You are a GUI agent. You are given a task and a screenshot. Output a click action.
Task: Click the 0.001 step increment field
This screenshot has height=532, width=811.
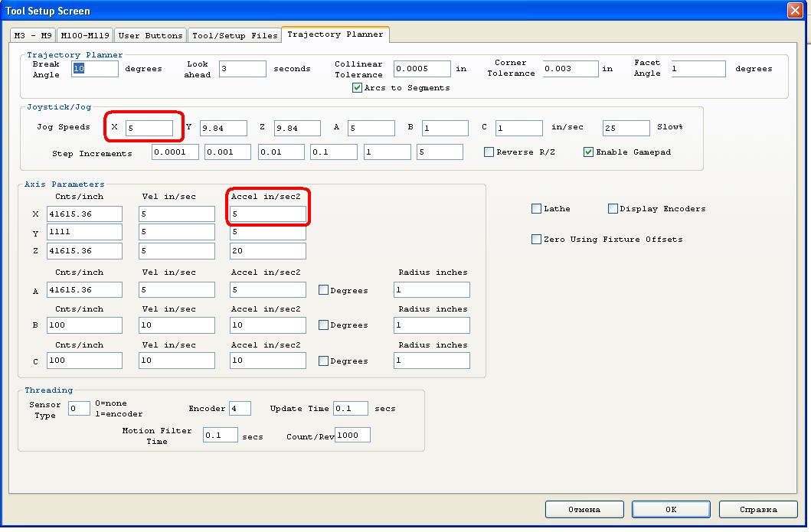coord(227,152)
